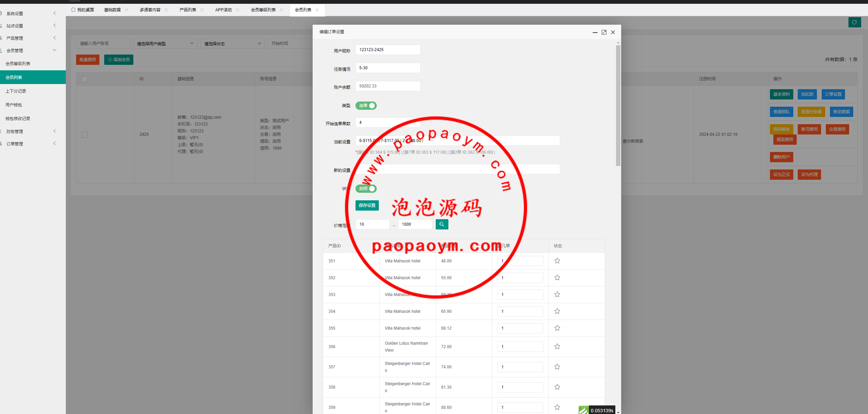Star product 359 priced 88.60
868x414 pixels.
pos(557,407)
